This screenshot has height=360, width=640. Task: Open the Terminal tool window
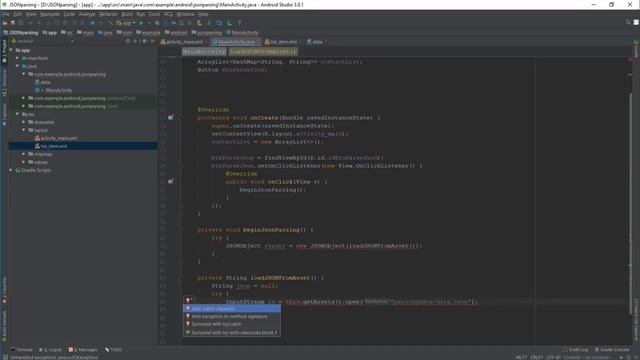22,350
